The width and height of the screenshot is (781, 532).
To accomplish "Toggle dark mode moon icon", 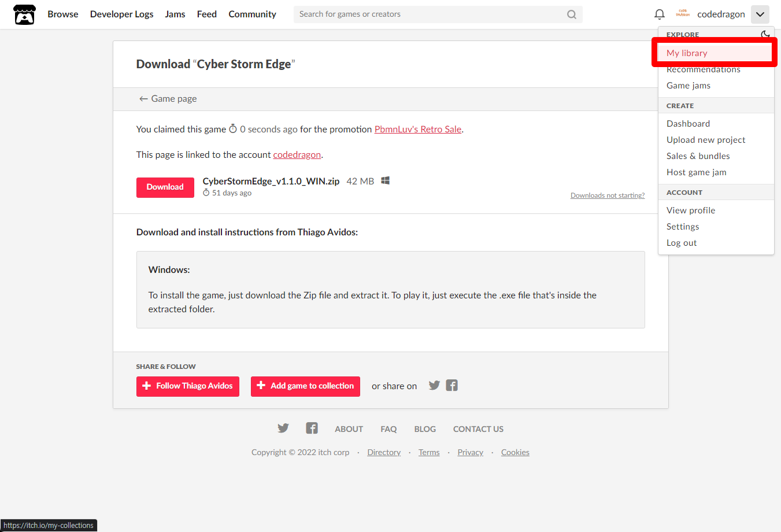I will click(x=765, y=34).
